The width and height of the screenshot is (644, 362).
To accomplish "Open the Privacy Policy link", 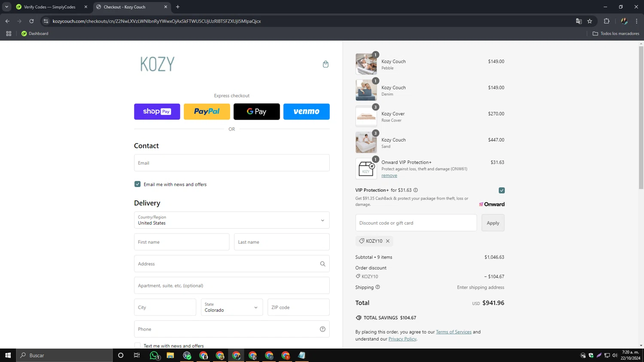I will point(402,339).
